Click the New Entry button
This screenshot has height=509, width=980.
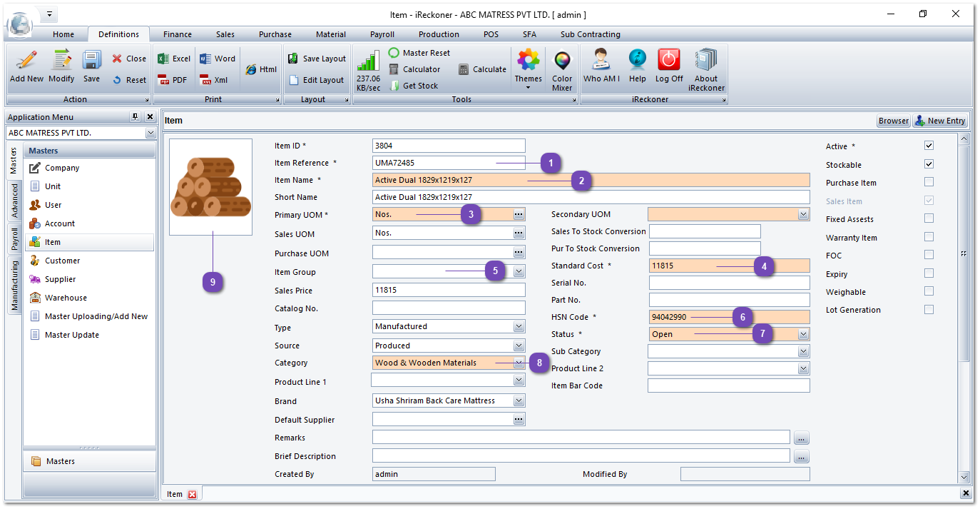point(940,121)
